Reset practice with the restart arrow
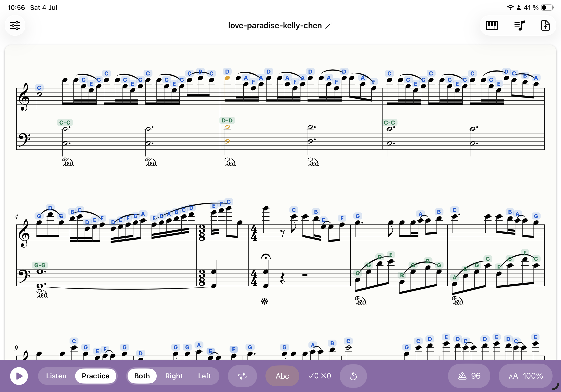Image resolution: width=561 pixels, height=392 pixels. [353, 376]
